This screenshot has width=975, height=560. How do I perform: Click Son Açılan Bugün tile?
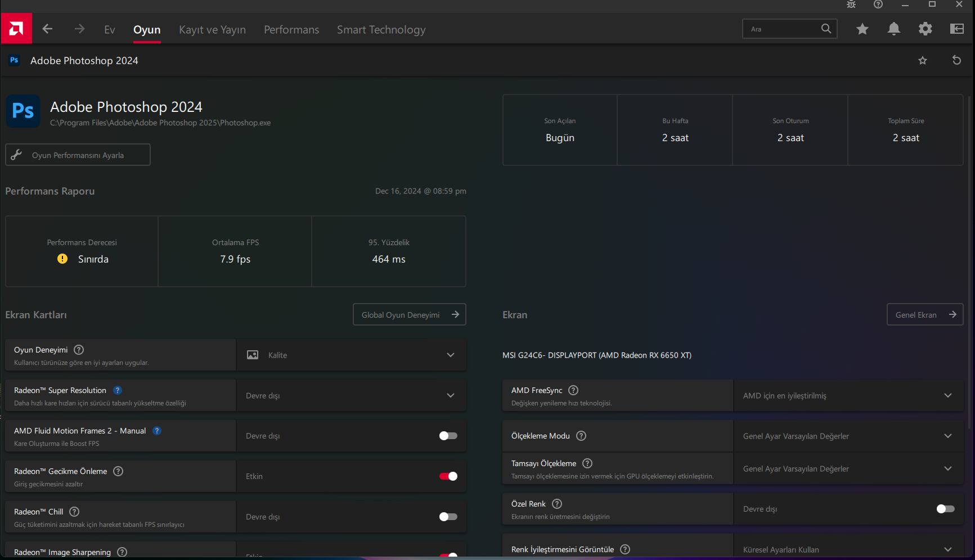[560, 130]
